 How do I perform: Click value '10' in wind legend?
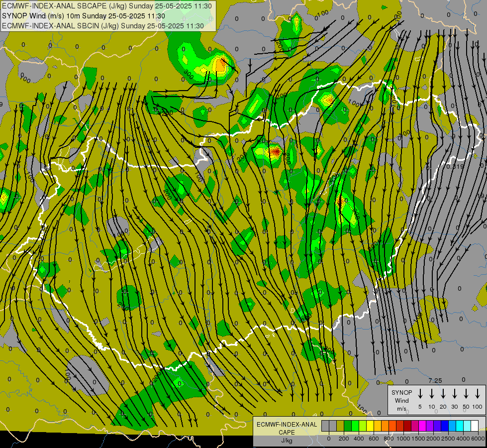click(432, 407)
